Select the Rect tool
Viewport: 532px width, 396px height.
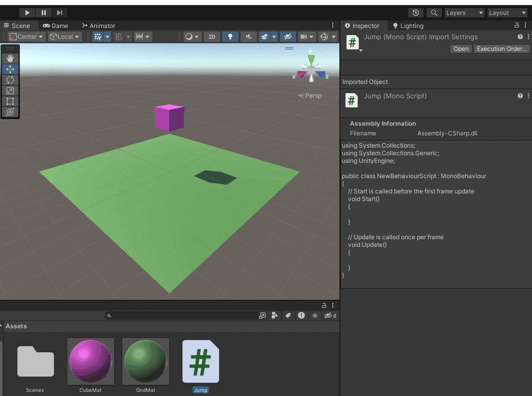coord(10,101)
